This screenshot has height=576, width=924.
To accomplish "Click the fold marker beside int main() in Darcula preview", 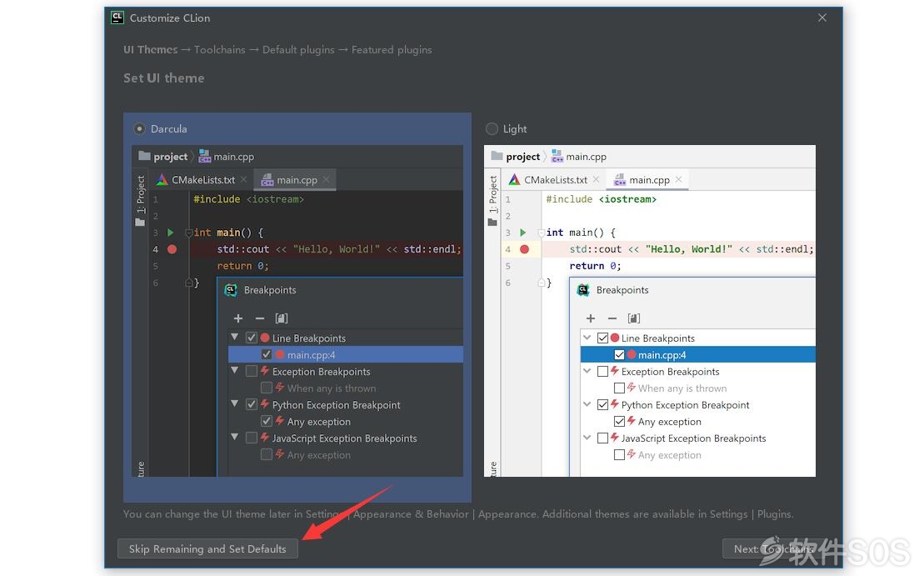I will coord(188,233).
